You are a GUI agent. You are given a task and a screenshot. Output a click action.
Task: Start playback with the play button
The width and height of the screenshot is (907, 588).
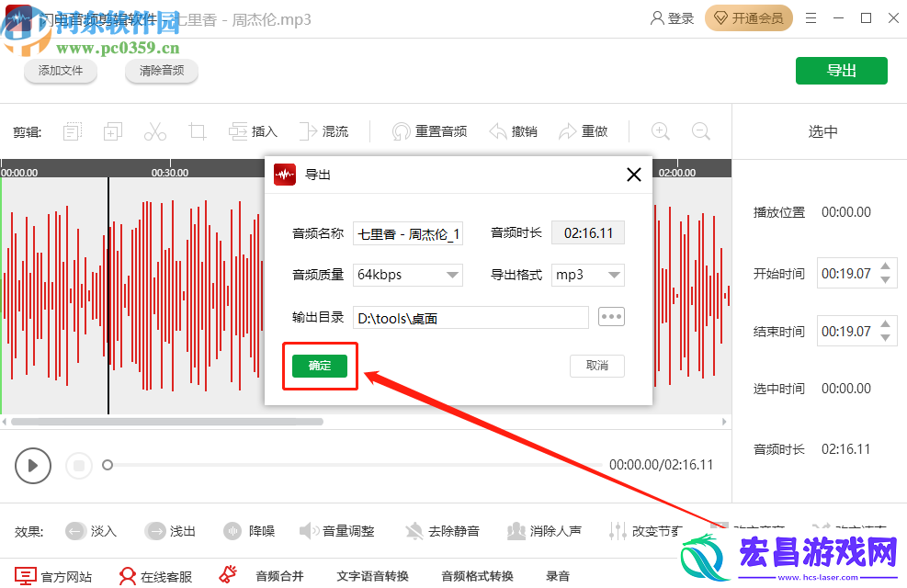point(33,466)
